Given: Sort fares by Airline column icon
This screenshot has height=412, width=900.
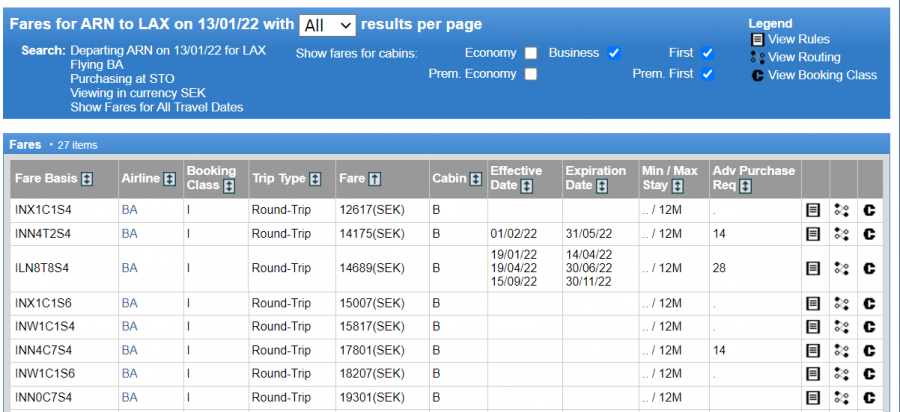Looking at the screenshot, I should pyautogui.click(x=169, y=179).
